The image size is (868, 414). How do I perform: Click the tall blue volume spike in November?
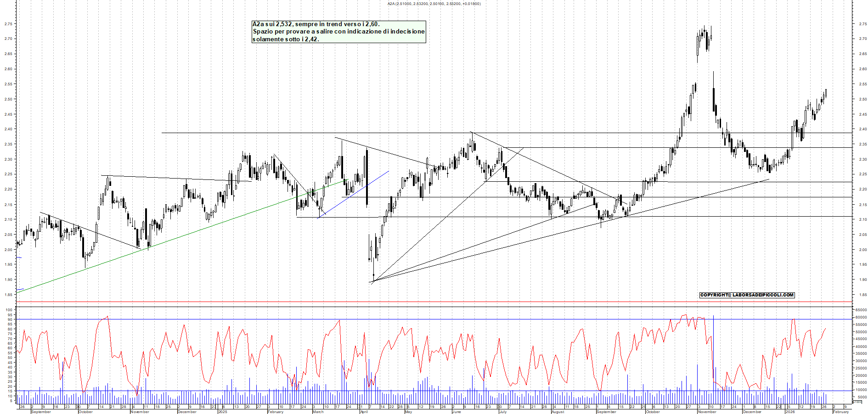713,353
